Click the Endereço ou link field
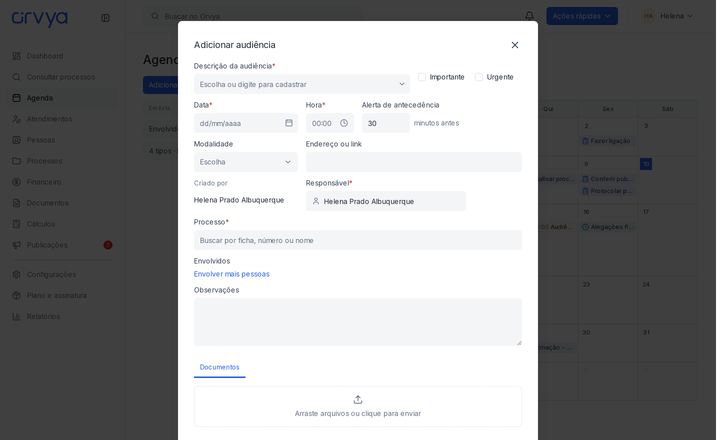The width and height of the screenshot is (720, 440). (413, 162)
